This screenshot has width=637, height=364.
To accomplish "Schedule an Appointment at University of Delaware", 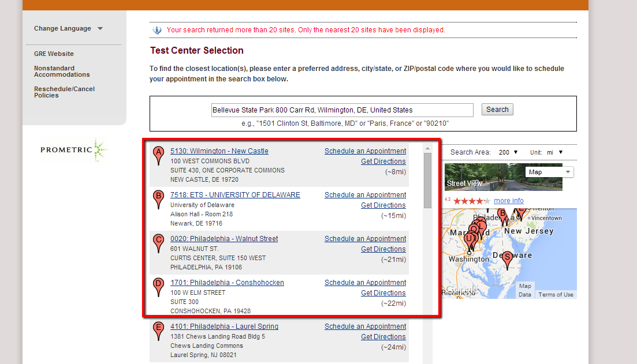I will point(365,195).
